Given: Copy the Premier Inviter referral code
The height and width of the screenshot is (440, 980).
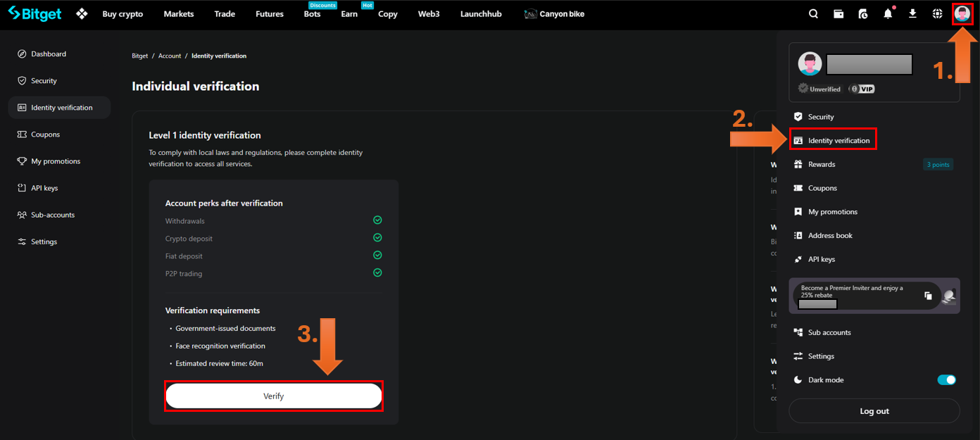Looking at the screenshot, I should (929, 296).
